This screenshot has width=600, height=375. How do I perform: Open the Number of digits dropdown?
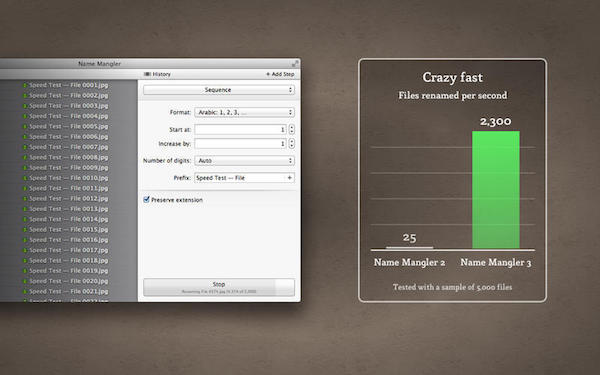[x=245, y=160]
